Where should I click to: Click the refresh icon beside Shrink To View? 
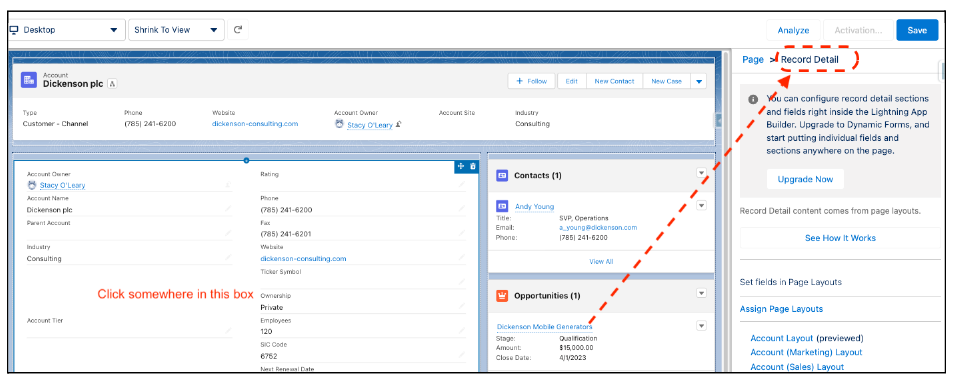click(238, 30)
